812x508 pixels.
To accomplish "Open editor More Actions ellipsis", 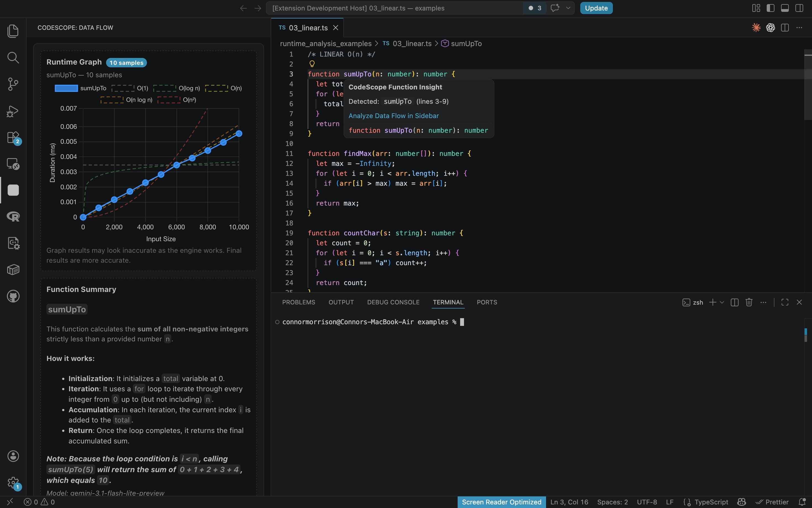I will coord(799,28).
